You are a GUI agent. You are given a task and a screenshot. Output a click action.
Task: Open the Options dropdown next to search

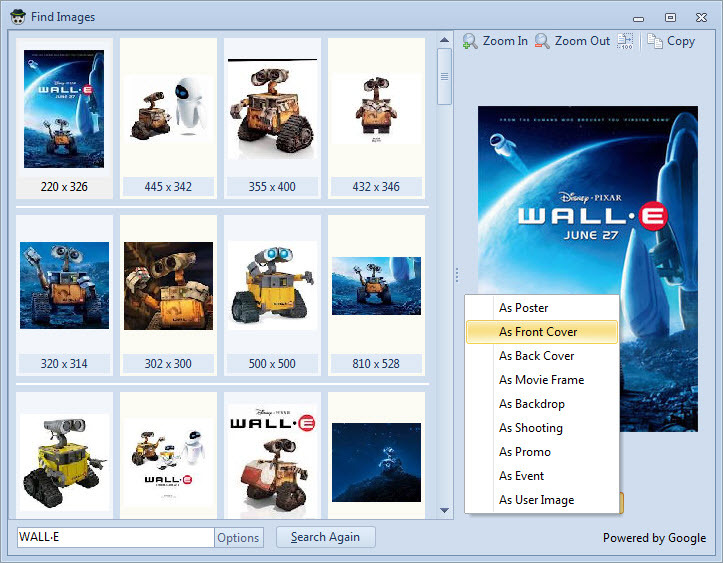pos(238,538)
